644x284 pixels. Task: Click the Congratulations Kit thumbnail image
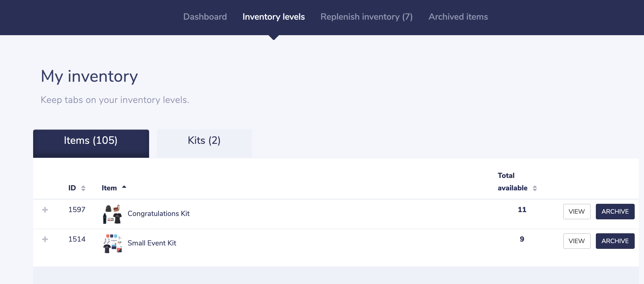pyautogui.click(x=112, y=214)
